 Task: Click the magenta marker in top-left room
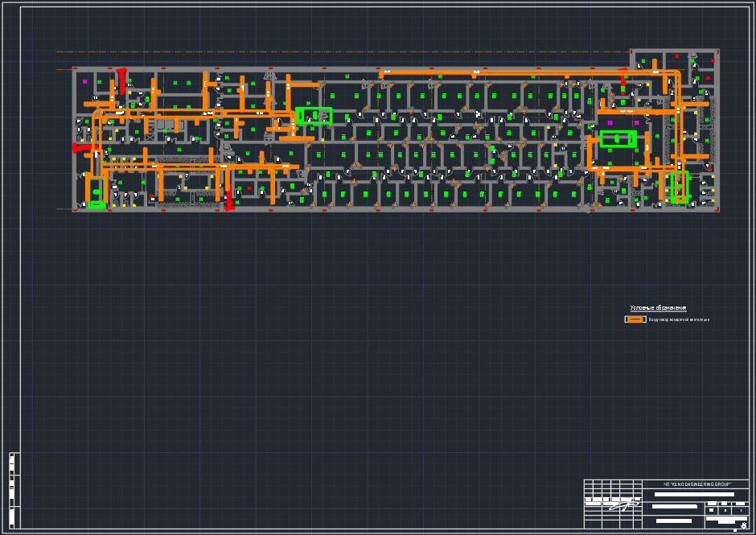[85, 81]
